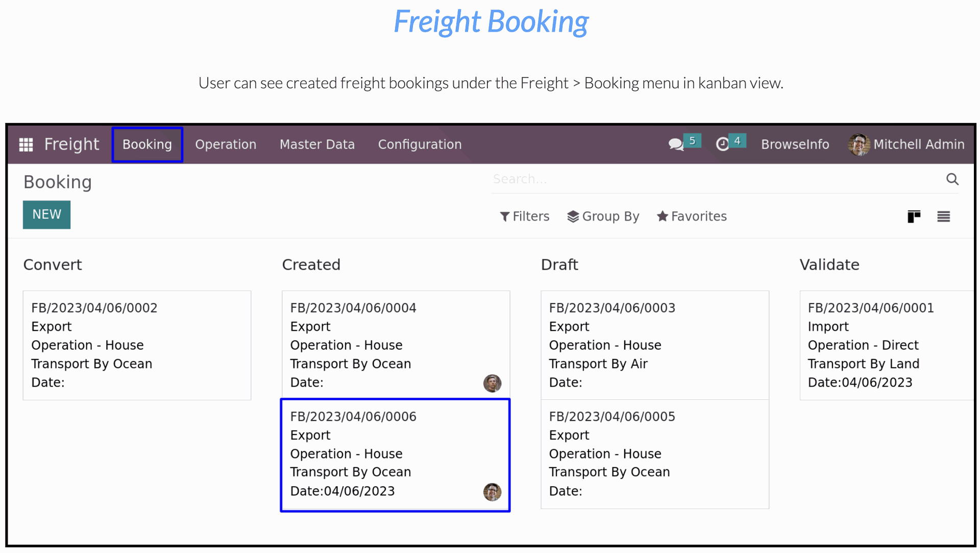980x553 pixels.
Task: Switch to kanban view icon
Action: coord(914,217)
